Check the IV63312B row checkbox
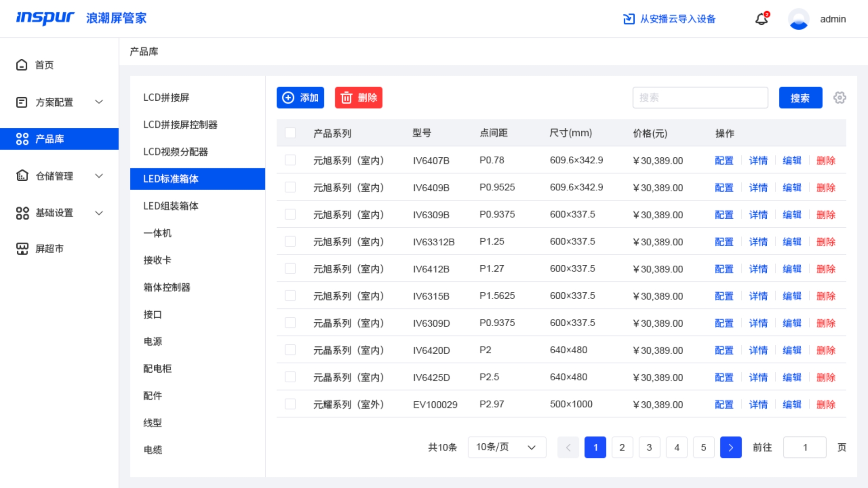 290,241
